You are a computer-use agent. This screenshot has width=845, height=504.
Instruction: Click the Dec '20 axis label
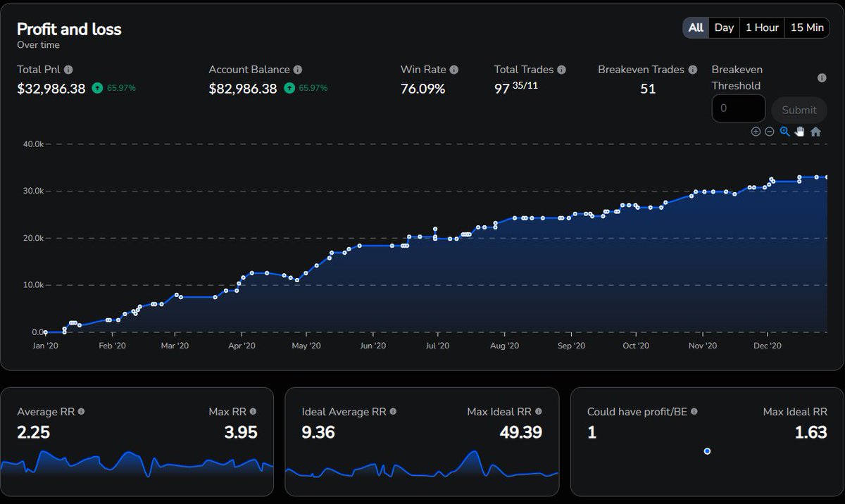click(767, 346)
